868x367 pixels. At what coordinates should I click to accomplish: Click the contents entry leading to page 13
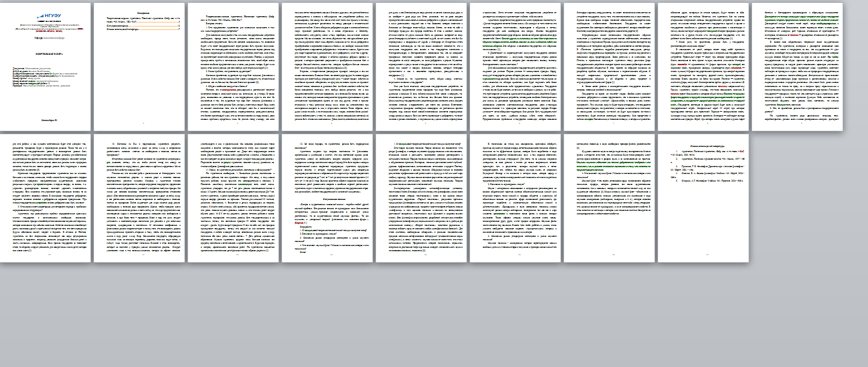pyautogui.click(x=143, y=26)
